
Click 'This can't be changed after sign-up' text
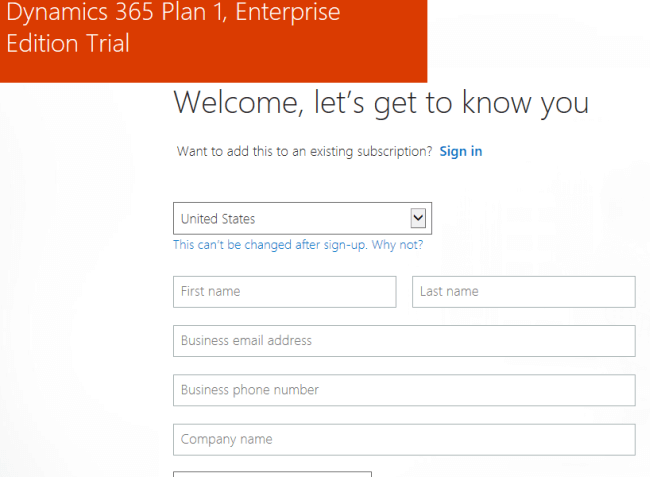pos(270,245)
